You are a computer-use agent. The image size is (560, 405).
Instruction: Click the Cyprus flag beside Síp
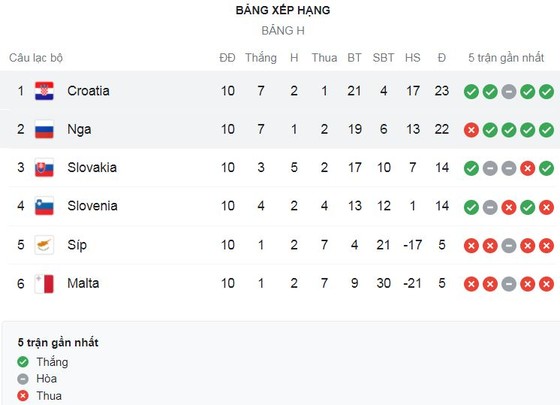point(44,245)
